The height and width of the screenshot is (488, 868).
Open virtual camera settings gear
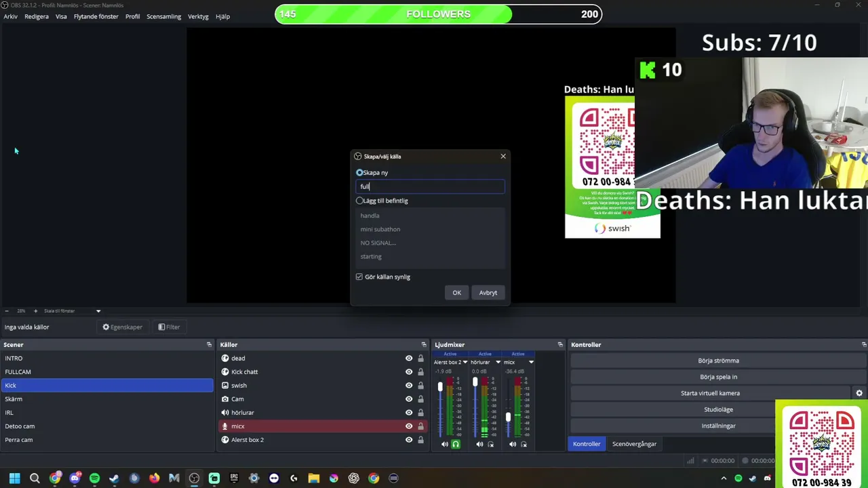click(x=859, y=393)
